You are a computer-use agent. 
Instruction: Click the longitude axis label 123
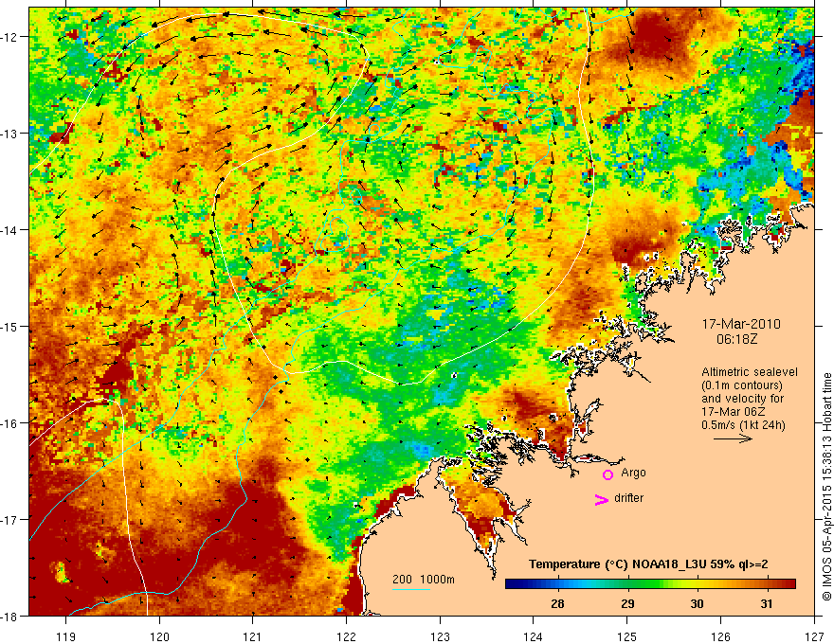[x=440, y=636]
